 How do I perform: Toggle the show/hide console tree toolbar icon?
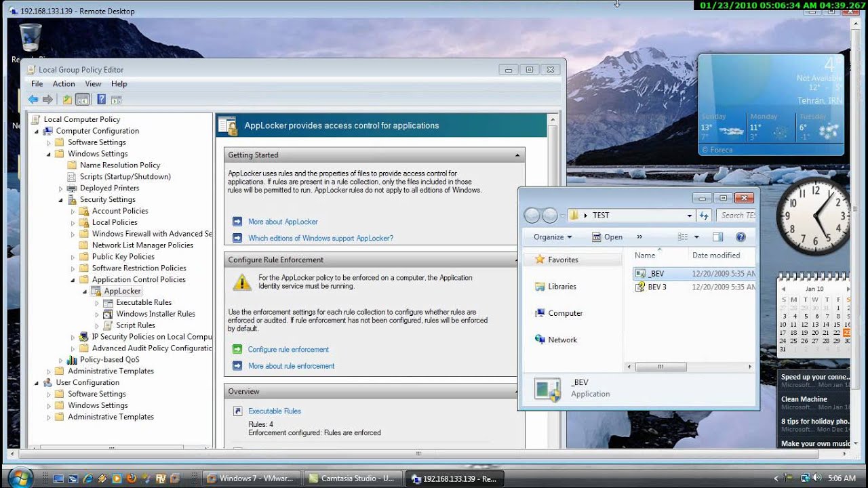tap(82, 100)
